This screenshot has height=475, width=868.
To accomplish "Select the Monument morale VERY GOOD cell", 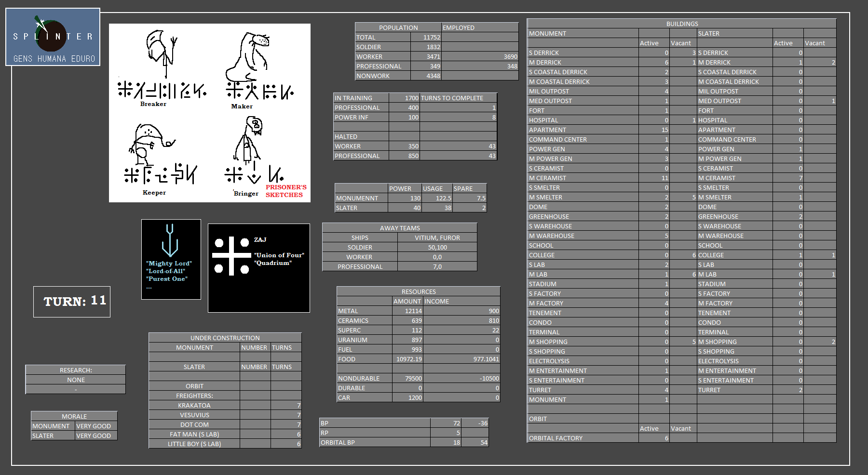I will click(x=96, y=426).
